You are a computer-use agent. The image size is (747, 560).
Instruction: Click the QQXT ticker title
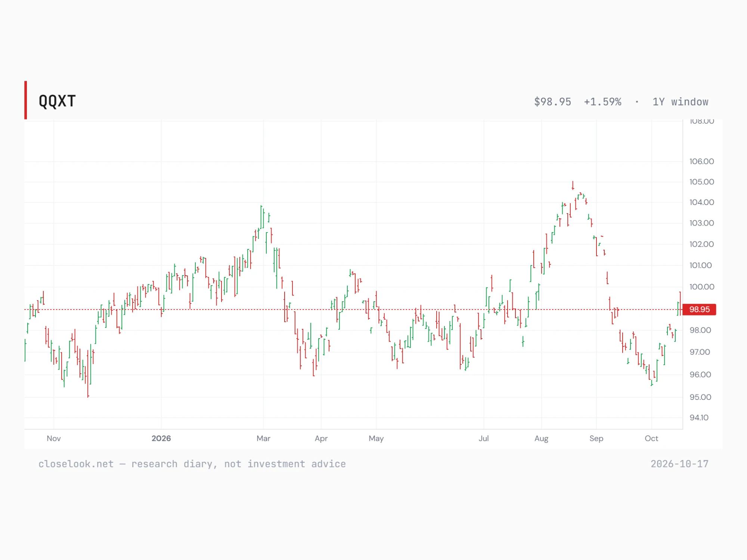coord(57,101)
